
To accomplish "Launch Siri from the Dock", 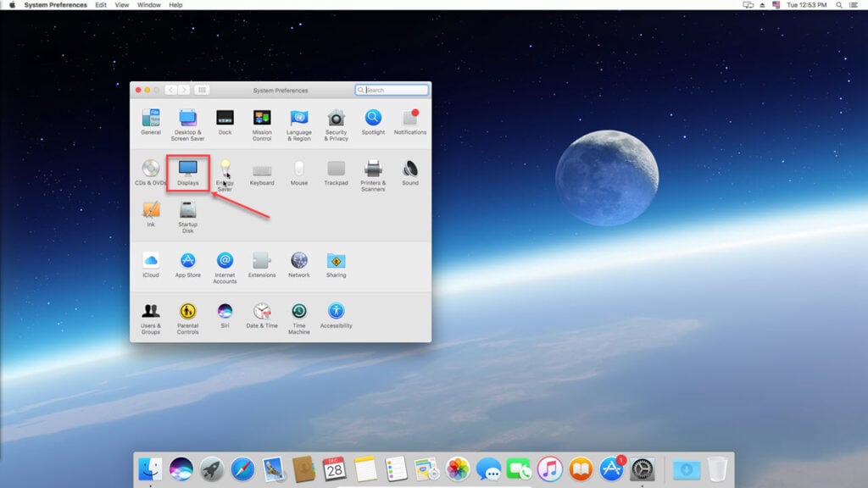I will tap(181, 469).
